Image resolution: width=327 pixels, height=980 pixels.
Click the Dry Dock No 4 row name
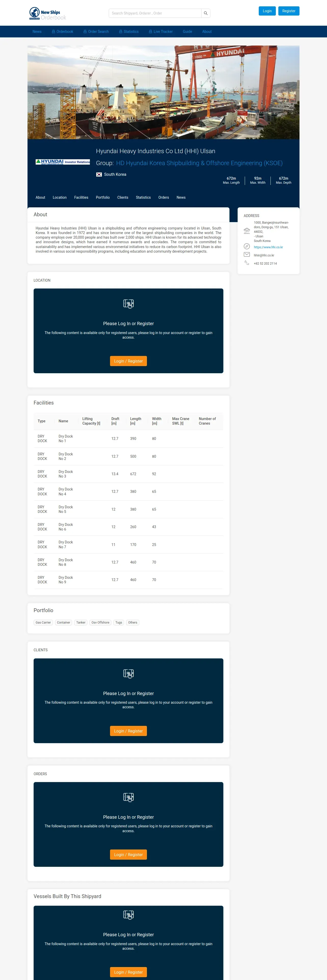click(x=65, y=492)
